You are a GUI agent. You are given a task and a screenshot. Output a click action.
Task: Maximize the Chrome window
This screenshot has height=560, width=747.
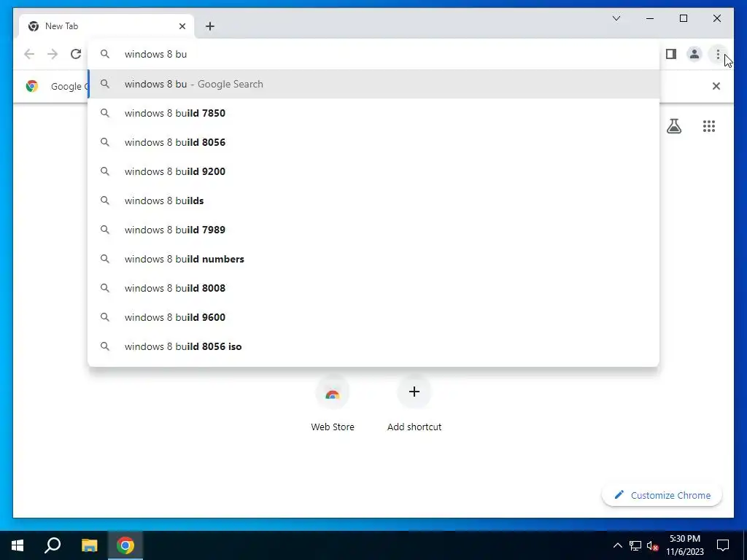click(x=683, y=18)
